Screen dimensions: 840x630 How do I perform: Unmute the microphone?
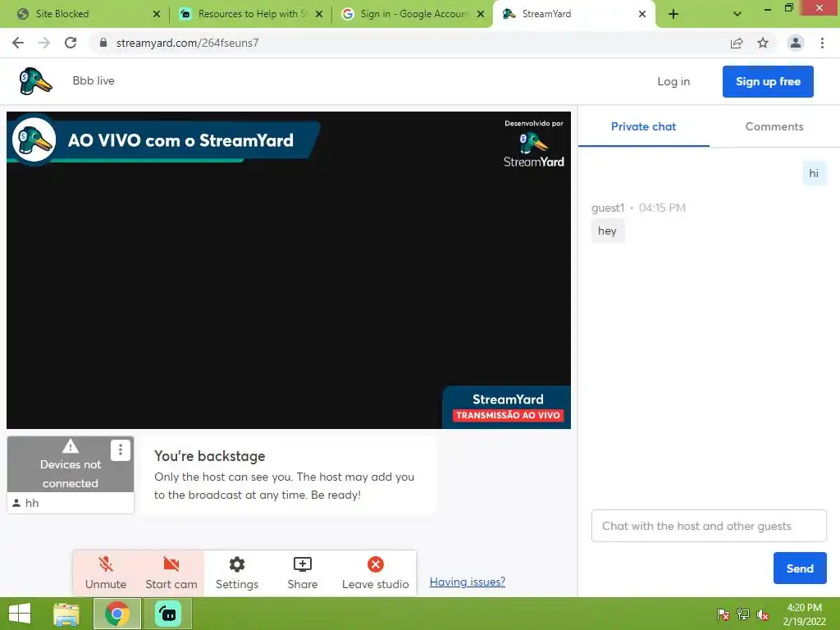coord(106,573)
